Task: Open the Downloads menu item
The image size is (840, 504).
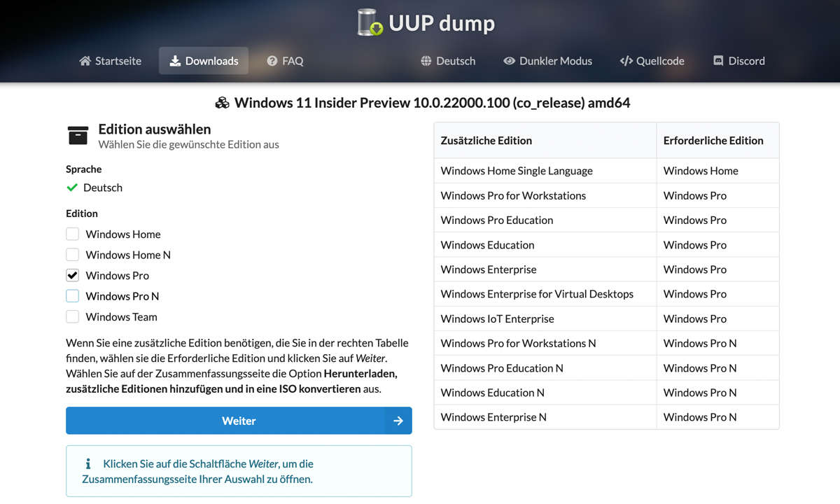Action: [204, 61]
